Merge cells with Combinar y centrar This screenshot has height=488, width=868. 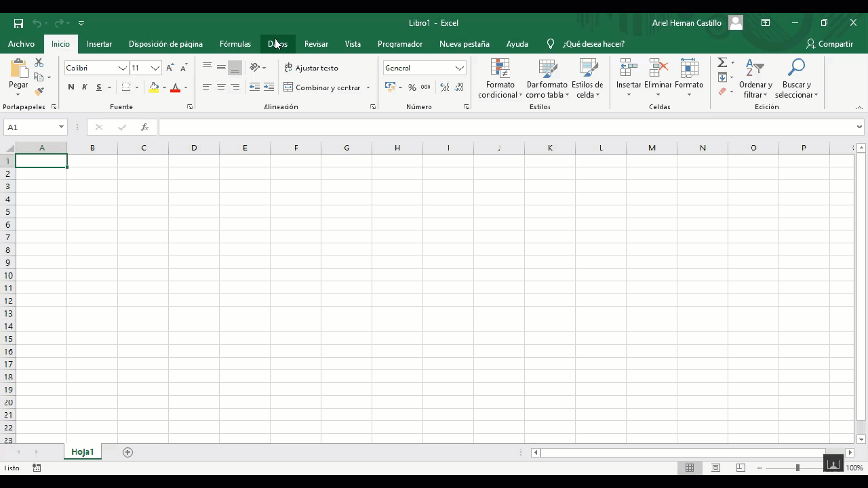tap(322, 87)
